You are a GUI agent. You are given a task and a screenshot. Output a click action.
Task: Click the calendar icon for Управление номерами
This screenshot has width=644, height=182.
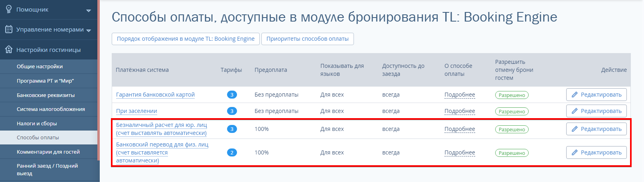8,29
